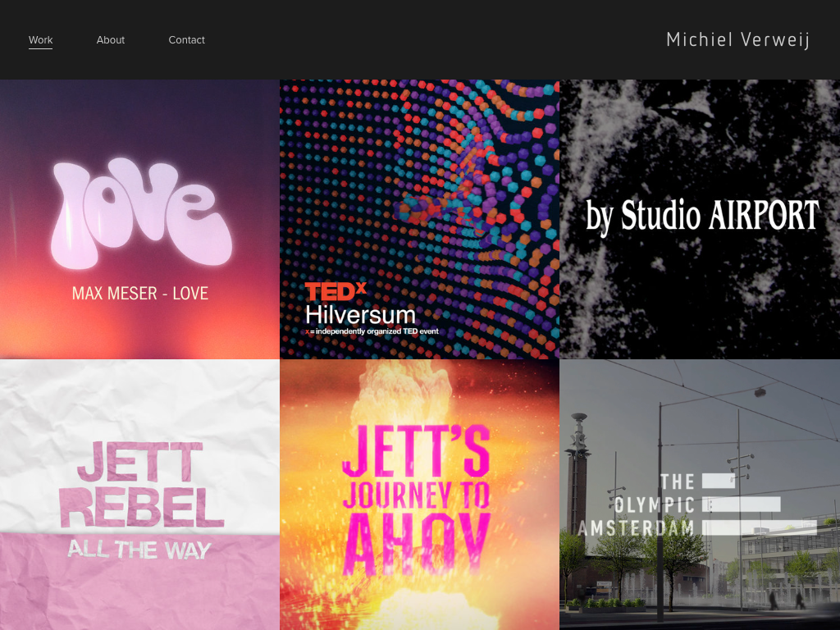
Task: Open the Work navigation link
Action: coord(40,40)
